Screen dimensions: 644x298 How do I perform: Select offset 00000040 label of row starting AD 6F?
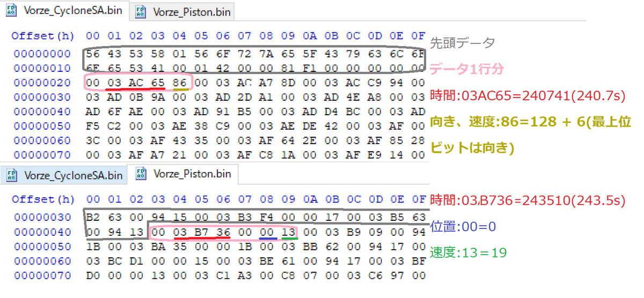click(42, 111)
